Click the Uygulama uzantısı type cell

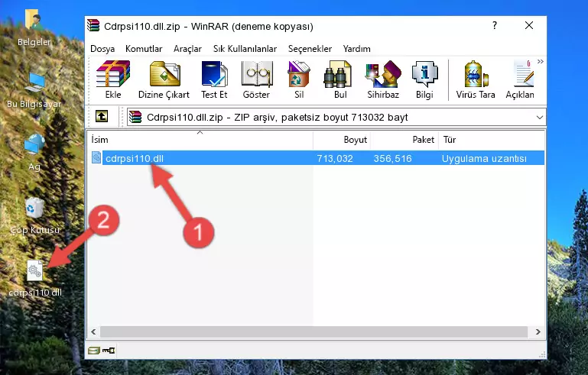click(x=484, y=158)
